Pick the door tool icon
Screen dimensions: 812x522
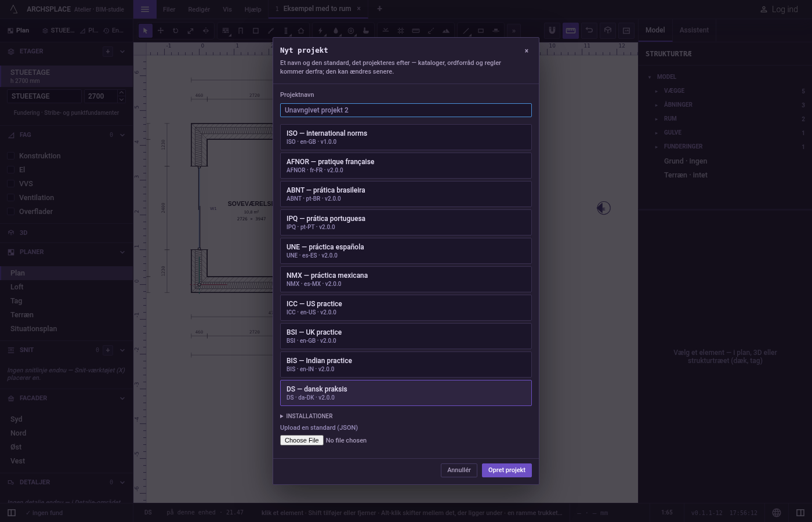coord(241,31)
